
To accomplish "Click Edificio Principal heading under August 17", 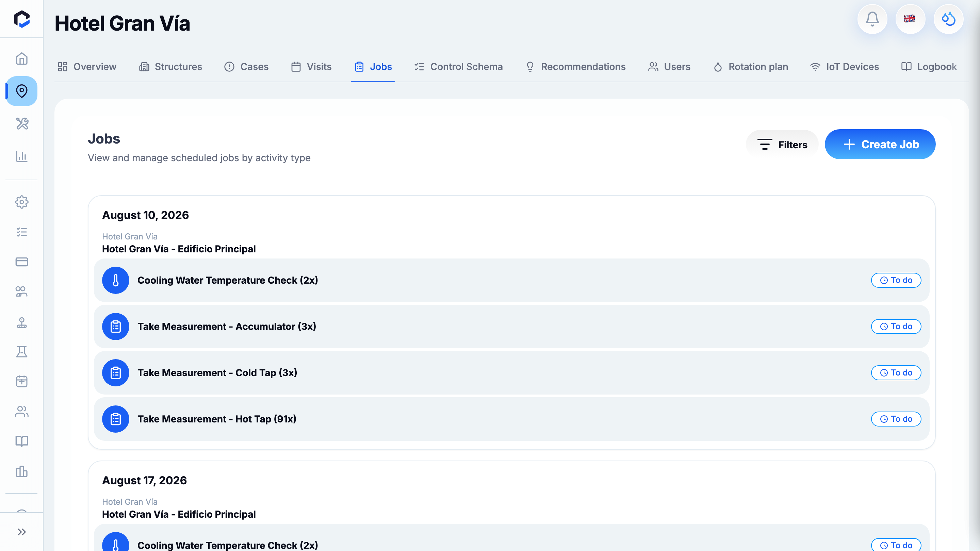I will click(179, 515).
